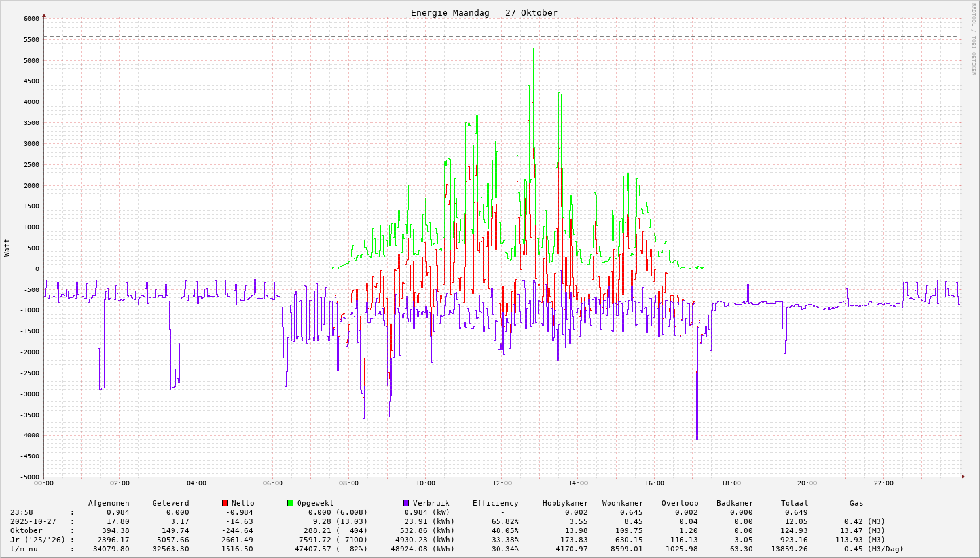Click the 06:00 time axis label

point(272,483)
